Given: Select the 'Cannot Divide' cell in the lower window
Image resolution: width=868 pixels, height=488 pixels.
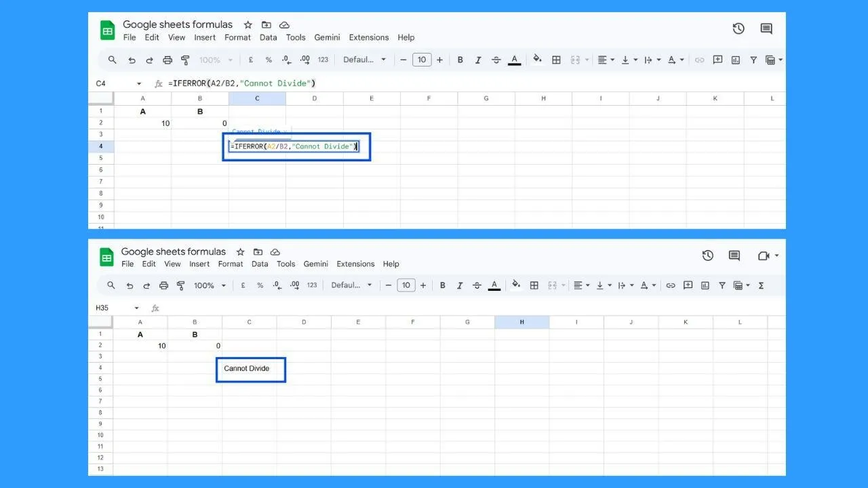Looking at the screenshot, I should coord(250,368).
